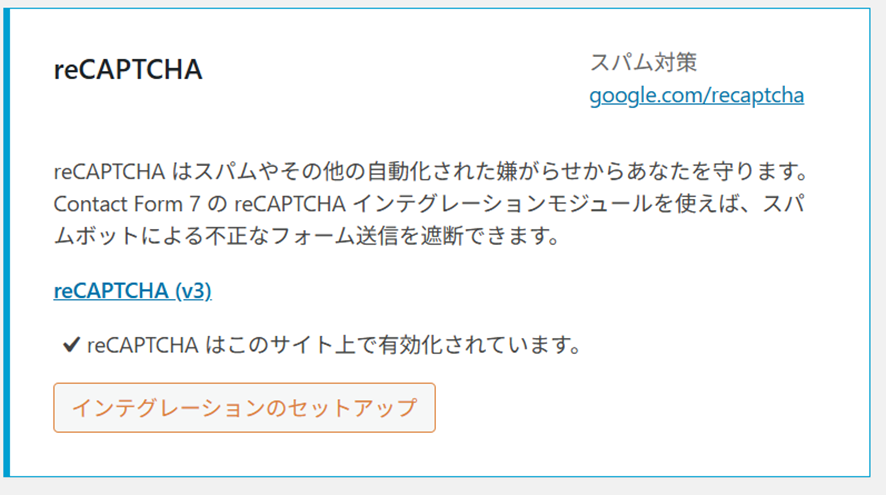
Task: Select the スパム対策 category label
Action: point(643,62)
